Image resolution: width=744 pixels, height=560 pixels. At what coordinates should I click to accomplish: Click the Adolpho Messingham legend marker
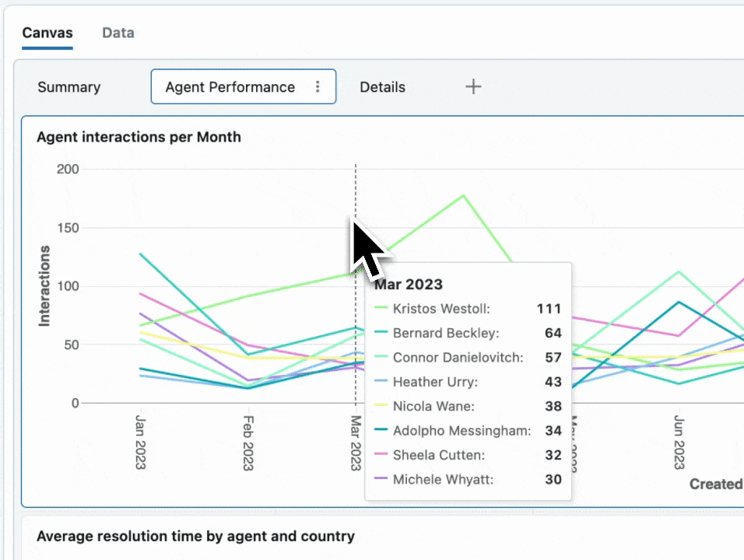(x=381, y=431)
